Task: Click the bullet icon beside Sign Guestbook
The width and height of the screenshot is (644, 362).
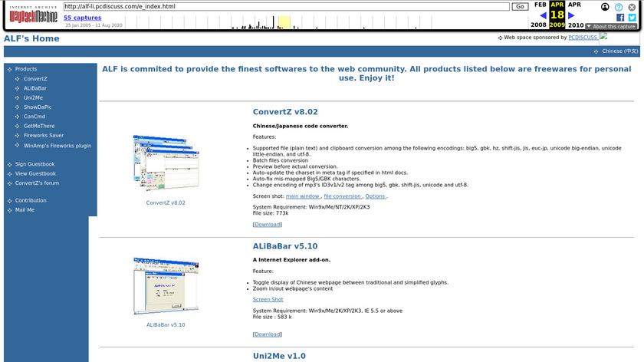Action: pyautogui.click(x=9, y=165)
